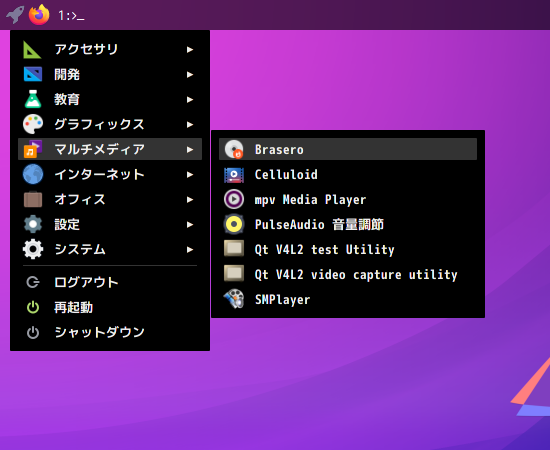This screenshot has height=450, width=550.
Task: Click the green power 再起動 icon
Action: click(x=33, y=307)
